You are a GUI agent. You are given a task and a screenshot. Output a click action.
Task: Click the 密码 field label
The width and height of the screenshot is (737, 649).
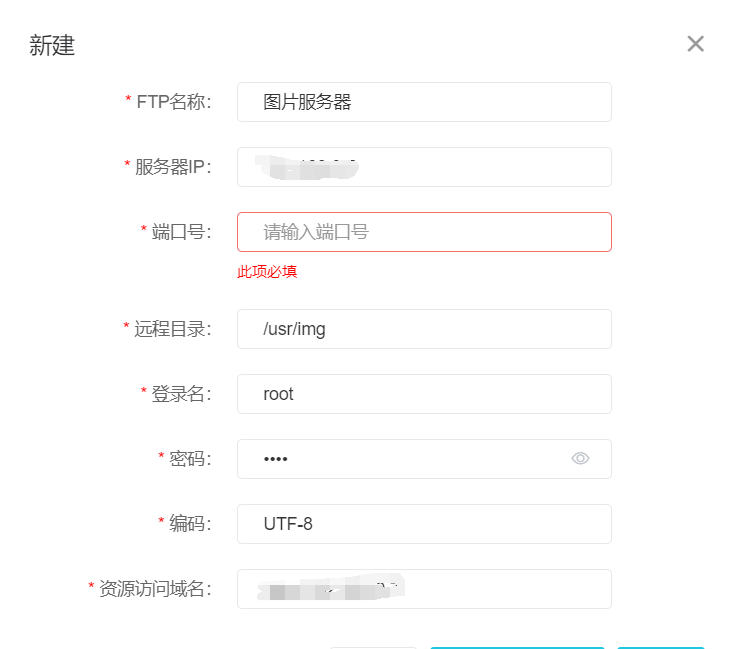click(190, 459)
